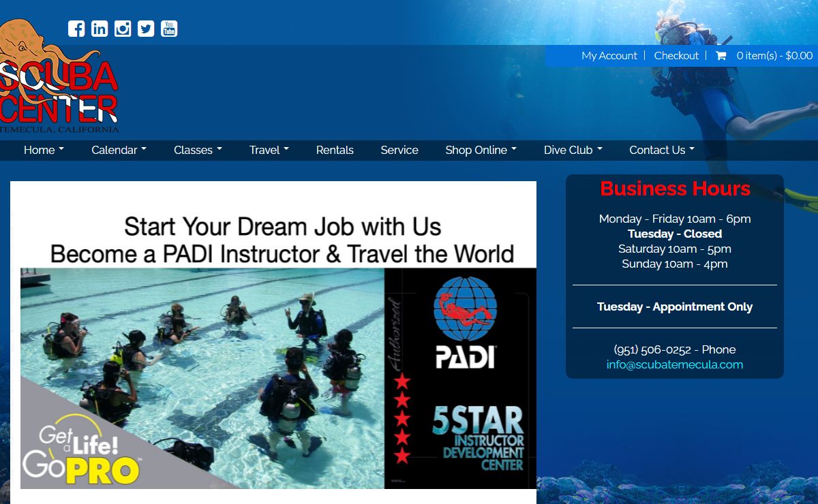Image resolution: width=818 pixels, height=504 pixels.
Task: Select the Monday - Friday 10am - 6pm line
Action: [675, 219]
